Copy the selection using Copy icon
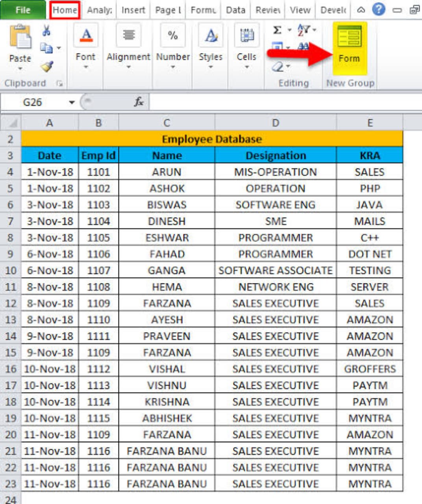The image size is (422, 504). click(x=46, y=48)
